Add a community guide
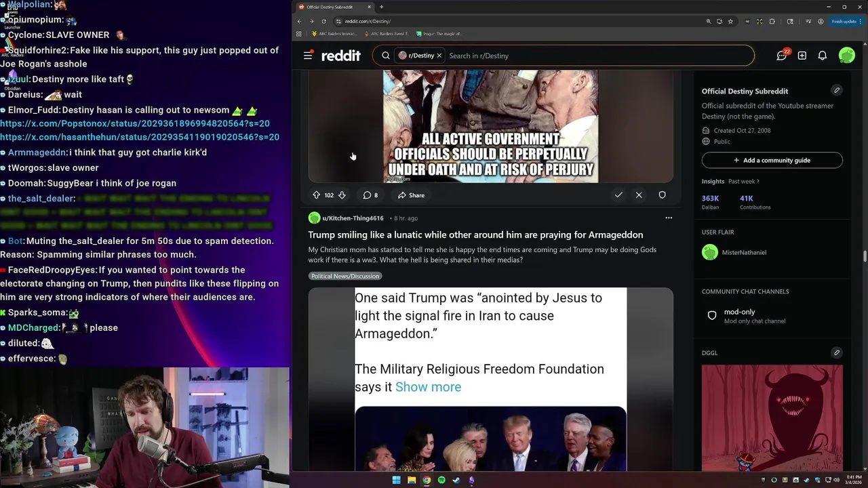The width and height of the screenshot is (868, 488). point(772,161)
